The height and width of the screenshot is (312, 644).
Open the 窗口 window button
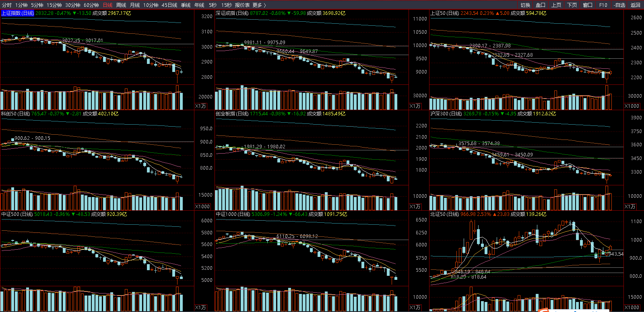(x=588, y=5)
